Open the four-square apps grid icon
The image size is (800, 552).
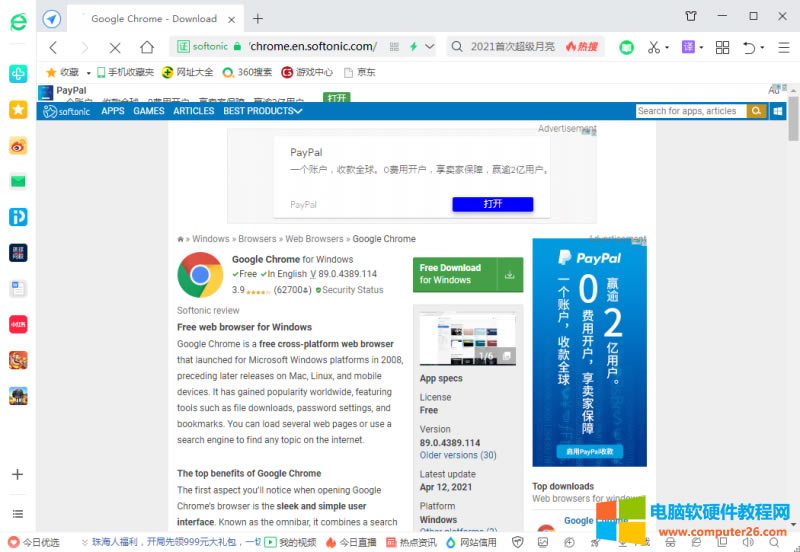pyautogui.click(x=722, y=47)
